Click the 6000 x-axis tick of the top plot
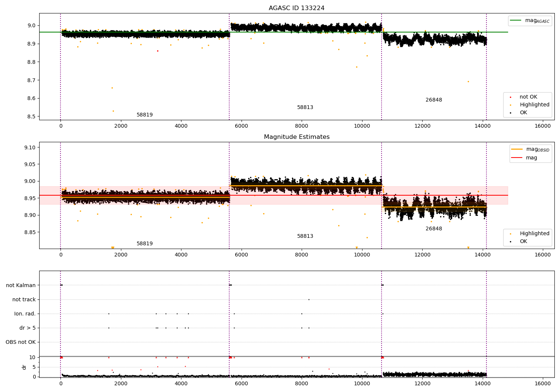Screen dimensions: 560x392 241,126
